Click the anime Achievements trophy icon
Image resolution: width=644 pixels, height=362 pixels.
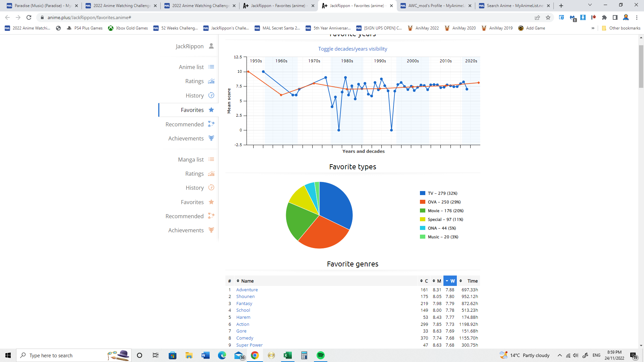coord(211,138)
